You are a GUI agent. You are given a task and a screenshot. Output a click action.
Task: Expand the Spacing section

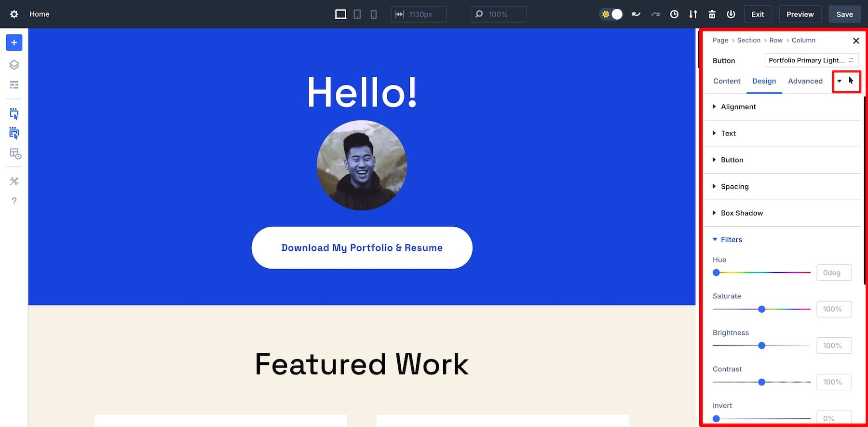pos(782,186)
